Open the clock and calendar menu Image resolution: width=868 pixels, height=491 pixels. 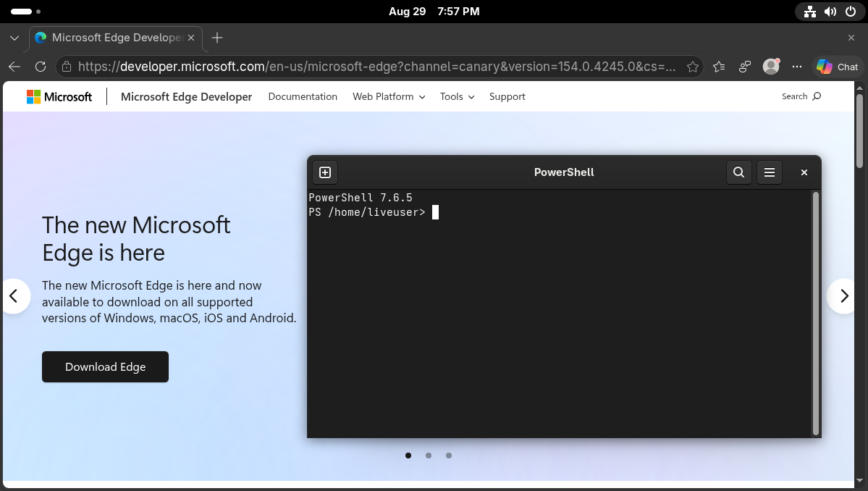tap(434, 11)
